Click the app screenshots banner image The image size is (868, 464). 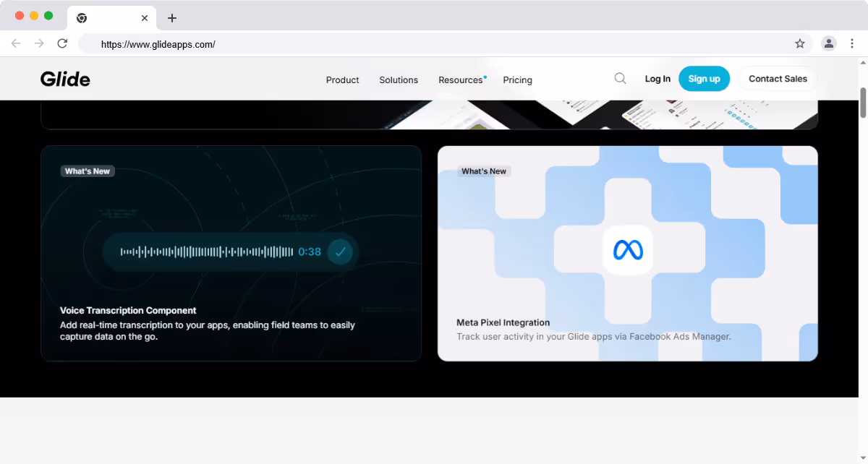tap(429, 115)
